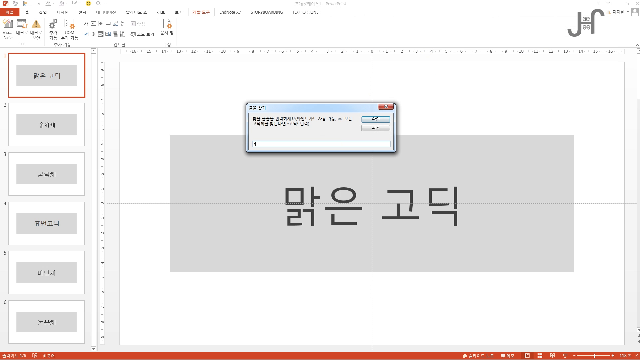Image resolution: width=640 pixels, height=360 pixels.
Task: Click the zoom out minus button
Action: [574, 356]
